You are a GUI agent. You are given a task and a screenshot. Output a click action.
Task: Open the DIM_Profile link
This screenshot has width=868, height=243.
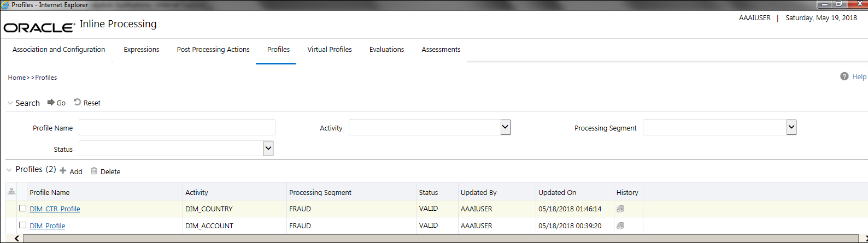coord(47,226)
